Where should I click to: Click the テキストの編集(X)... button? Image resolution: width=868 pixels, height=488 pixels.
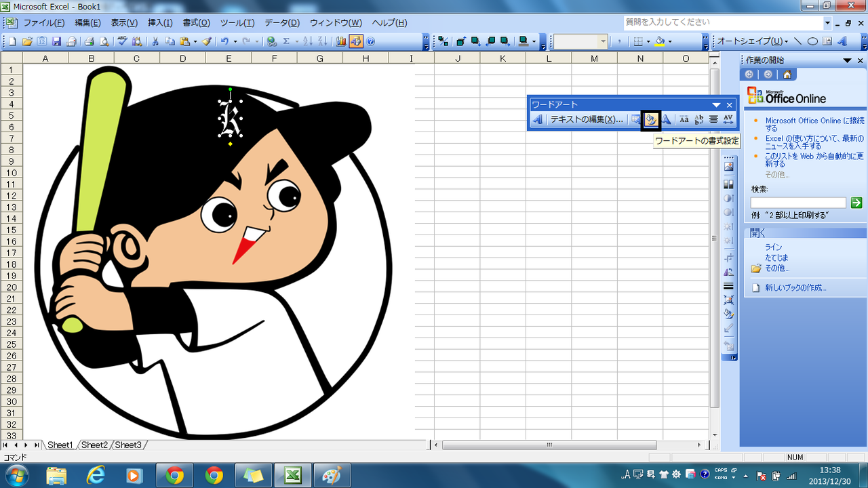(587, 119)
